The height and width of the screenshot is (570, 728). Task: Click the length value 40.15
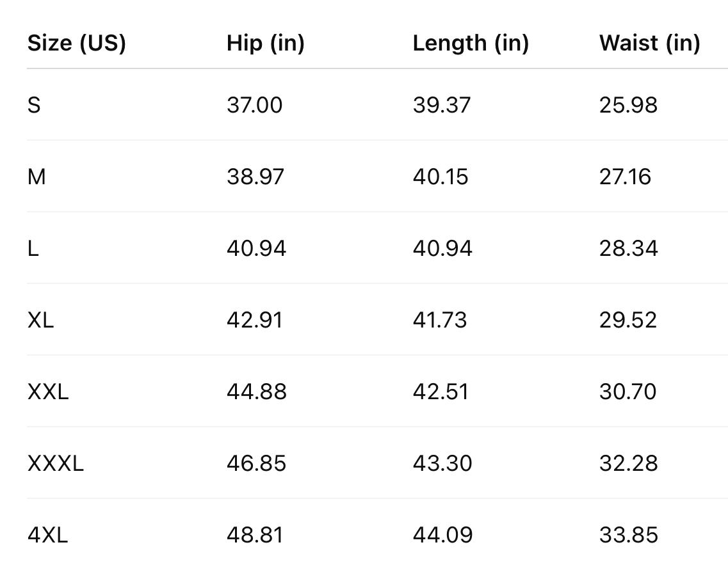pyautogui.click(x=441, y=177)
